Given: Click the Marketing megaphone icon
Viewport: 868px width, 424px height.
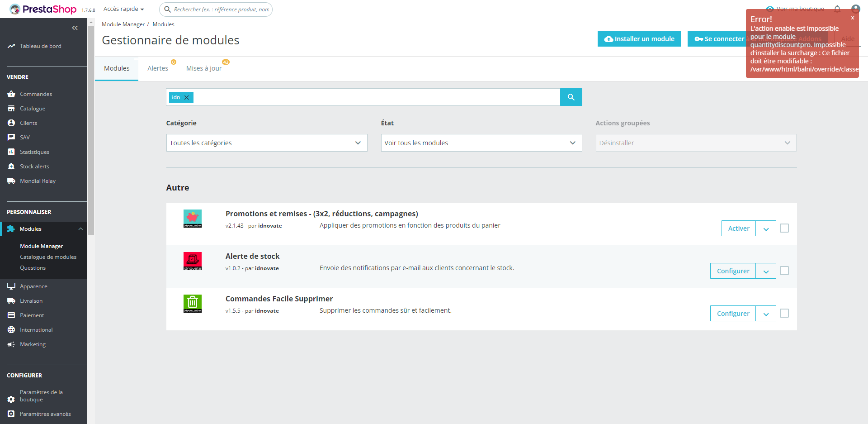Looking at the screenshot, I should pos(11,344).
